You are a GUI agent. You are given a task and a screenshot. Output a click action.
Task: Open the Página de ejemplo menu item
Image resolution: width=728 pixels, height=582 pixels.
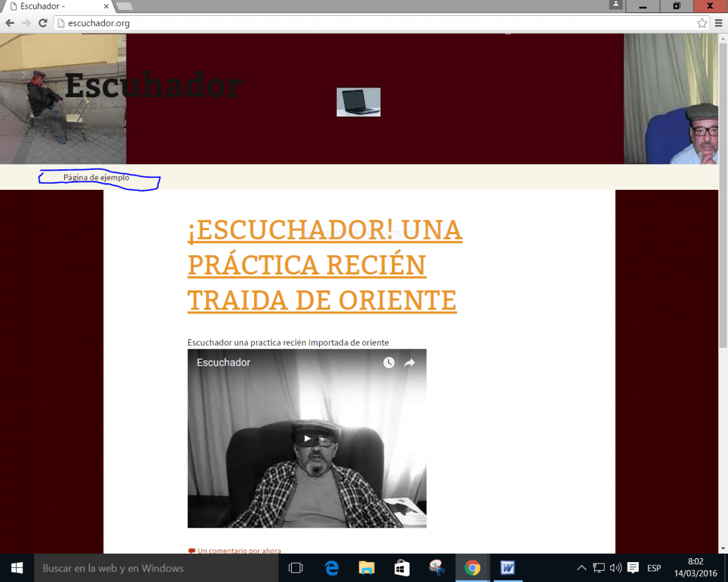coord(96,177)
